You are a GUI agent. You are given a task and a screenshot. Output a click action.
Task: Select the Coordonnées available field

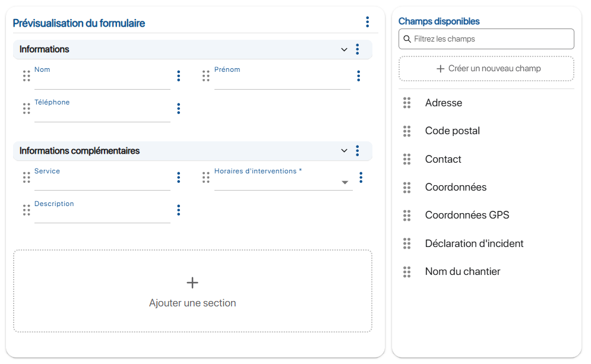point(456,187)
